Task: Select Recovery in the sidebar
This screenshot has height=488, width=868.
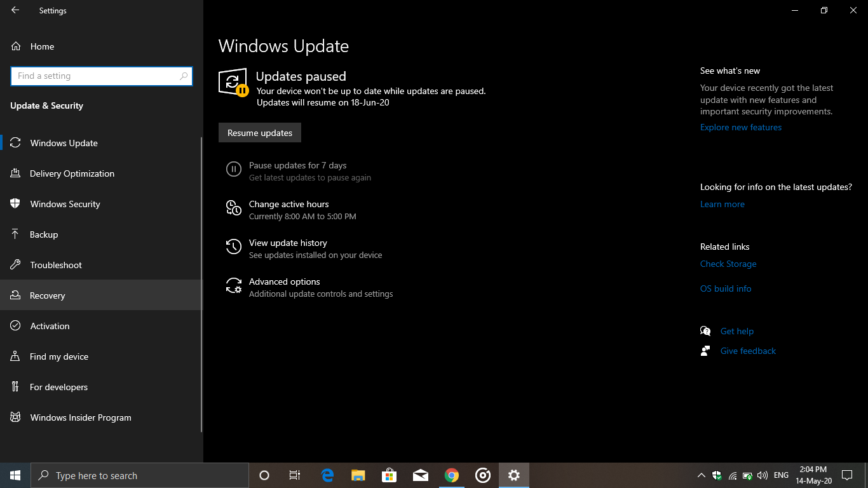Action: [100, 295]
